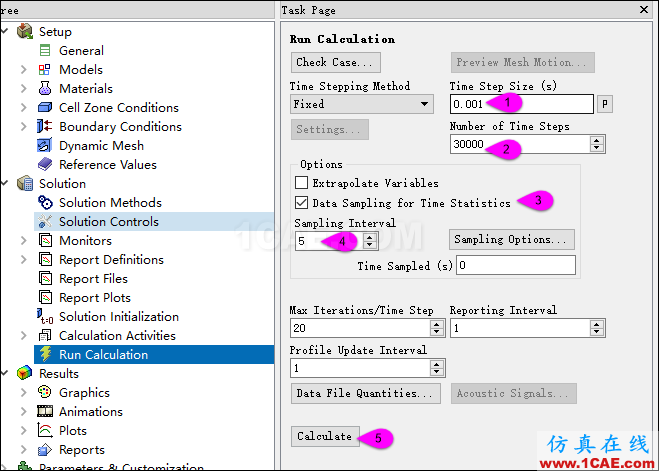Image resolution: width=659 pixels, height=471 pixels.
Task: Select the Solution Initialization icon
Action: (45, 317)
